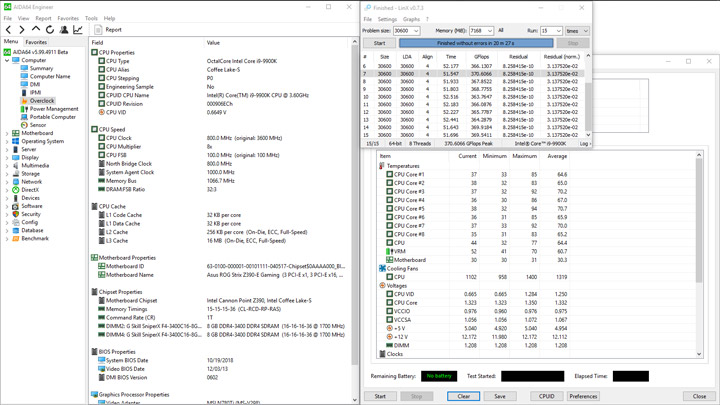Toggle the VRM temperature item checkbox
This screenshot has height=405, width=720.
pos(389,251)
